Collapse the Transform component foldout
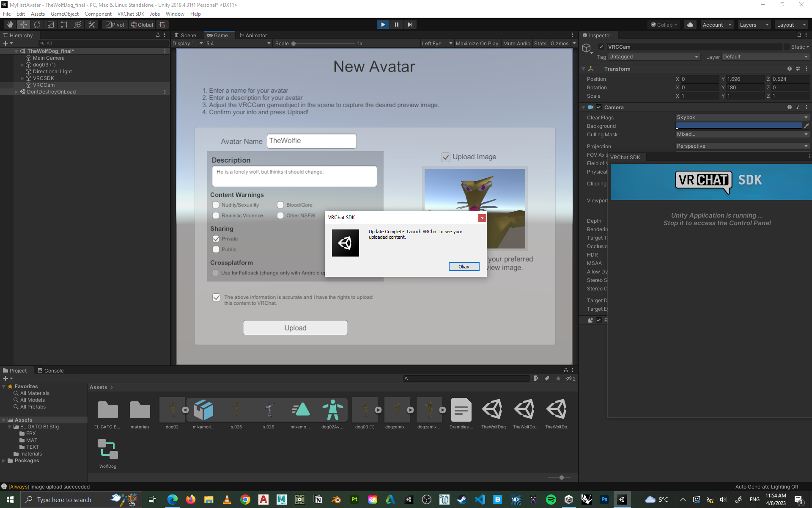The height and width of the screenshot is (508, 812). click(584, 69)
